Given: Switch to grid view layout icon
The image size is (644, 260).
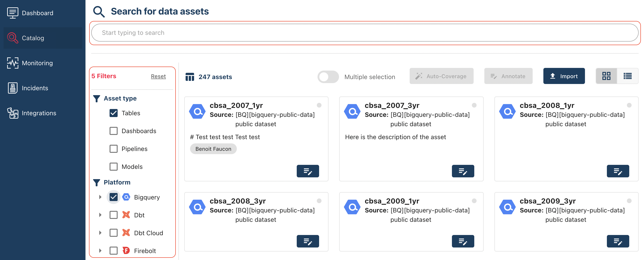Looking at the screenshot, I should (606, 76).
